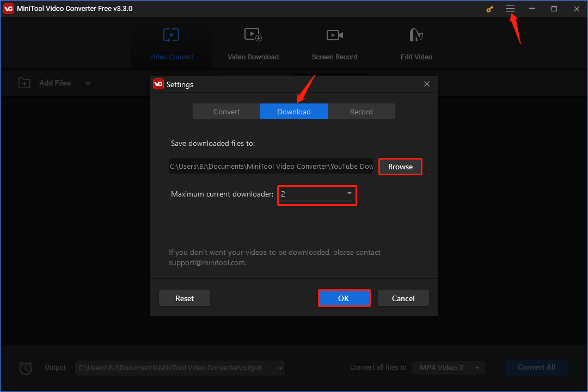The image size is (588, 392).
Task: Click the Settings dialog logo icon
Action: pyautogui.click(x=158, y=84)
